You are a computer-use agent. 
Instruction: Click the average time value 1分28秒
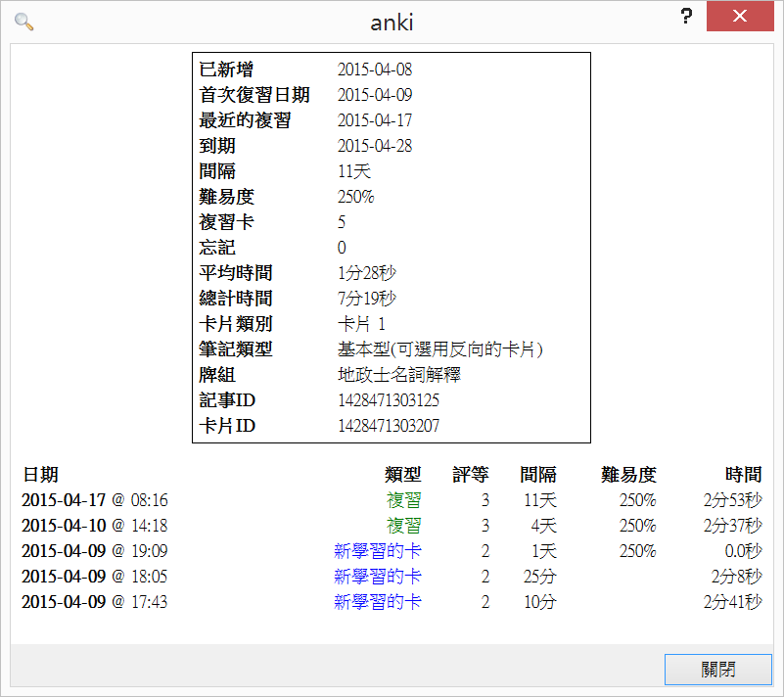[366, 273]
